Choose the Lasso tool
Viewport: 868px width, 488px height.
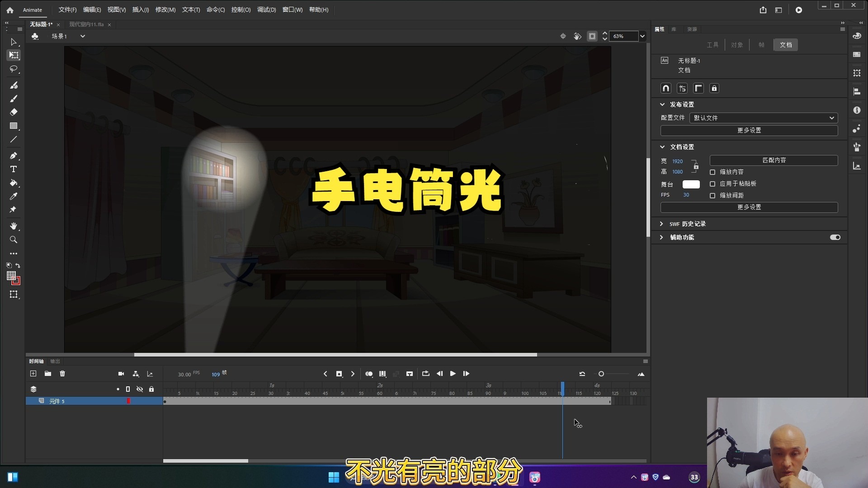14,69
